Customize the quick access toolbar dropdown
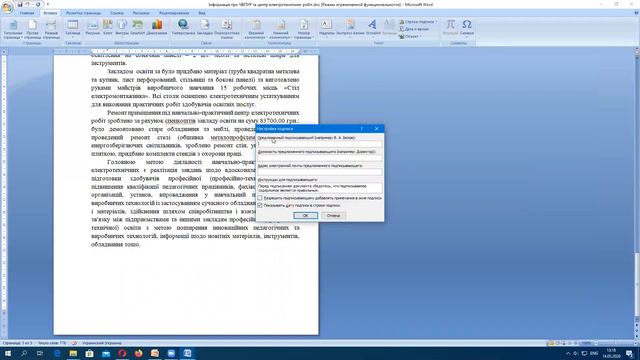Screen dimensions: 640x360 pyautogui.click(x=48, y=4)
